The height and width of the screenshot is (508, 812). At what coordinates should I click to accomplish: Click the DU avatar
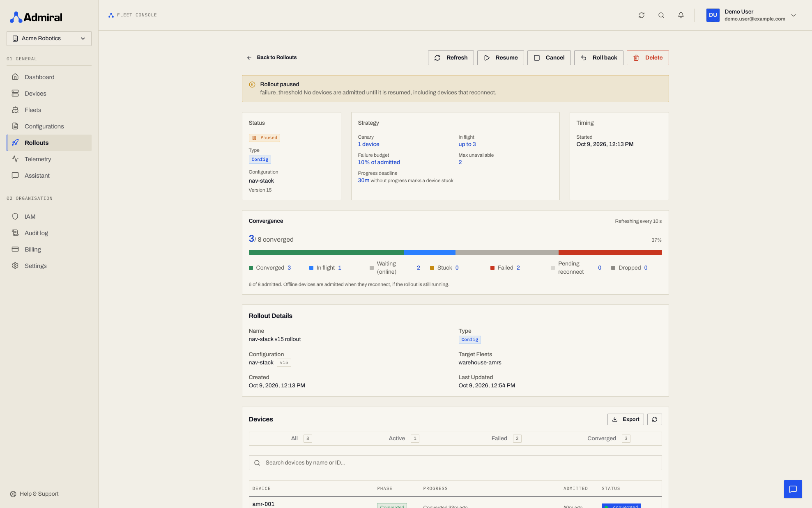tap(713, 15)
